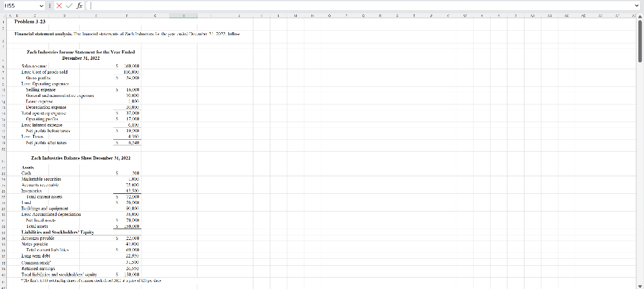Image resolution: width=644 pixels, height=289 pixels.
Task: Select the Gross profits value 54,000
Action: coord(132,77)
